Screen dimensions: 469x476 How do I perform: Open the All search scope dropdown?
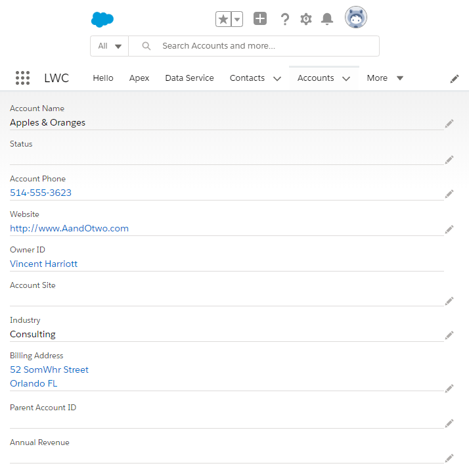pos(109,46)
